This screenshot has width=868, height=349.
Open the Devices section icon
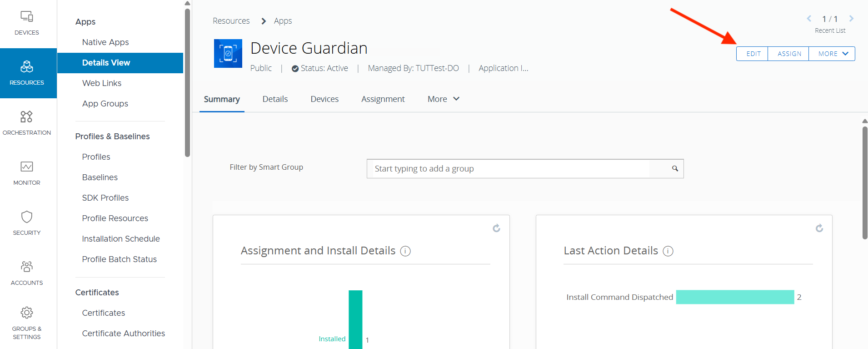point(27,17)
